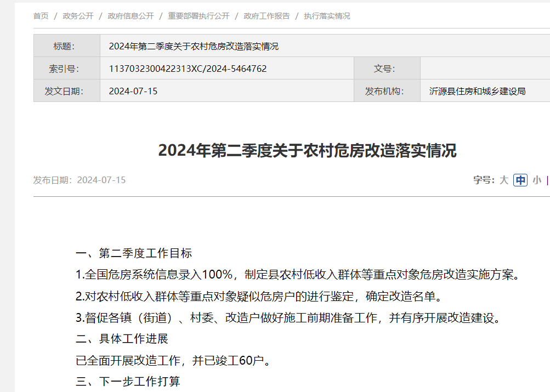Click the heading 二、具体工作进展
The height and width of the screenshot is (392, 550).
point(122,339)
